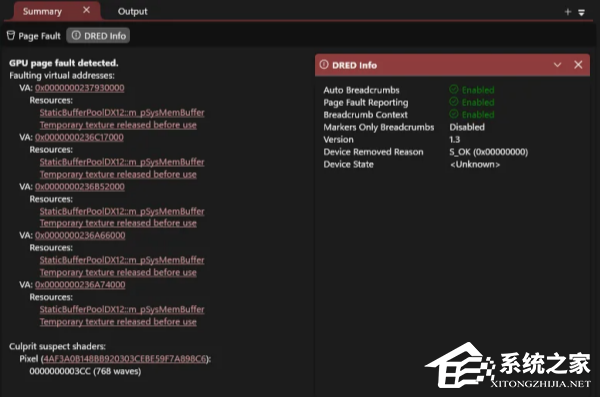Select the Version value 1.3

coord(455,140)
